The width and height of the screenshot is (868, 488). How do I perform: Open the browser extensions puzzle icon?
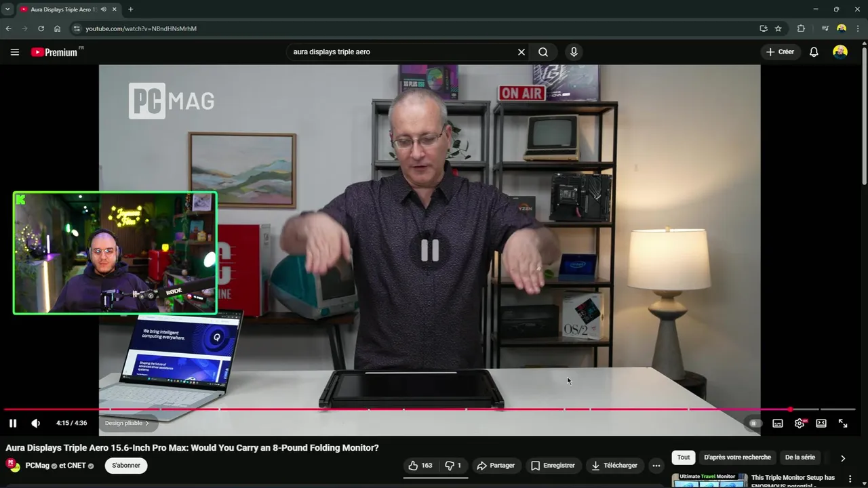(x=801, y=28)
